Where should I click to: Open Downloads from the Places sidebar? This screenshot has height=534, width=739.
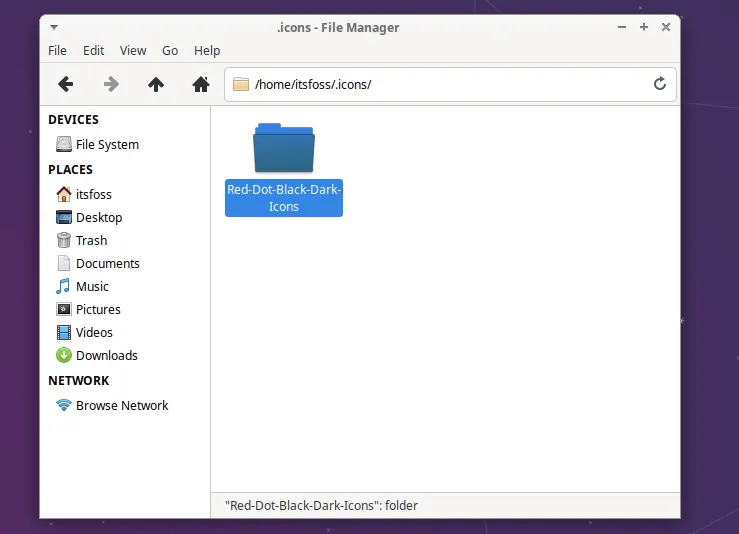pos(106,355)
